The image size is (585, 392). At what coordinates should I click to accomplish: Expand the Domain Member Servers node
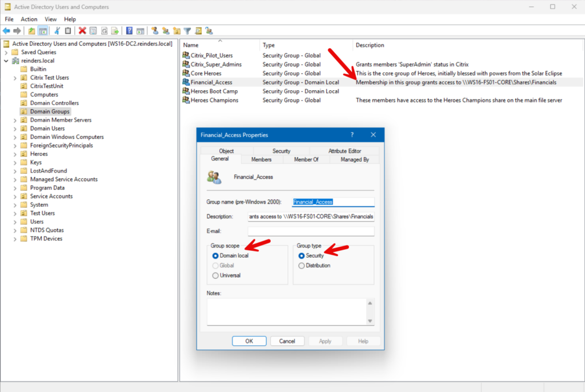[x=15, y=120]
